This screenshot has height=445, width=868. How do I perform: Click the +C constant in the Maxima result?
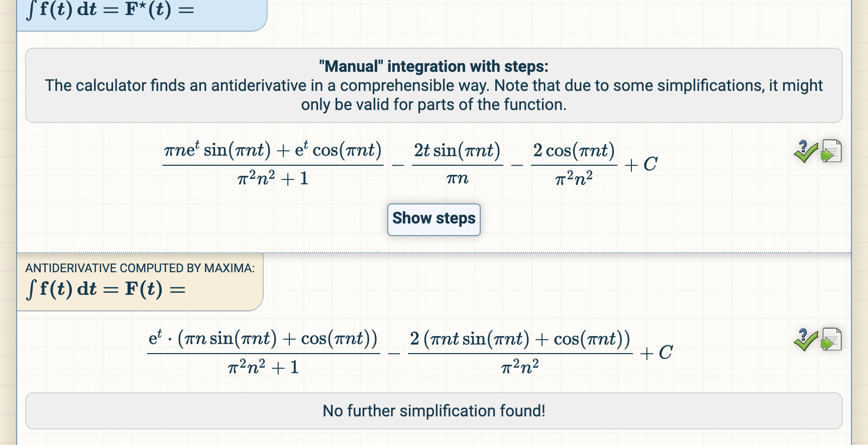pyautogui.click(x=656, y=353)
